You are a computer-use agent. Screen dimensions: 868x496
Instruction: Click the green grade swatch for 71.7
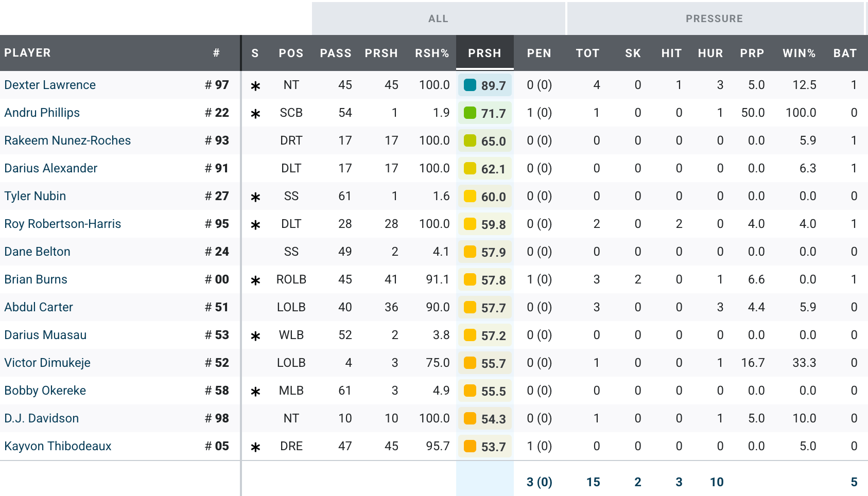pyautogui.click(x=470, y=113)
